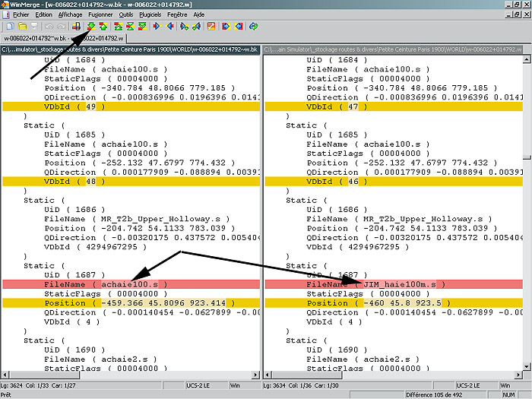Click right pane horizontal scrollbar left arrow
532x399 pixels.
pos(268,375)
